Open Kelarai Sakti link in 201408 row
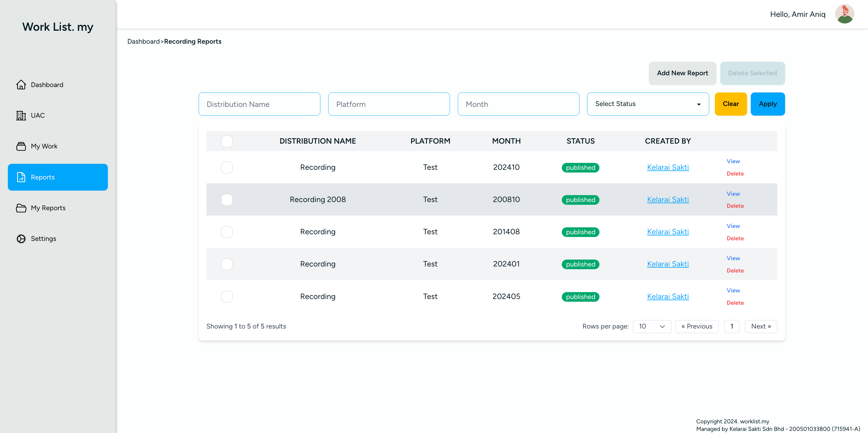868x433 pixels. pyautogui.click(x=668, y=232)
